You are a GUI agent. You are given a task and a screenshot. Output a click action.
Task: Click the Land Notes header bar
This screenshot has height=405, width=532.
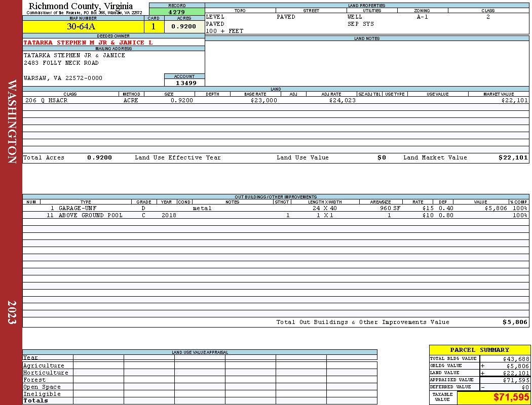pos(367,38)
